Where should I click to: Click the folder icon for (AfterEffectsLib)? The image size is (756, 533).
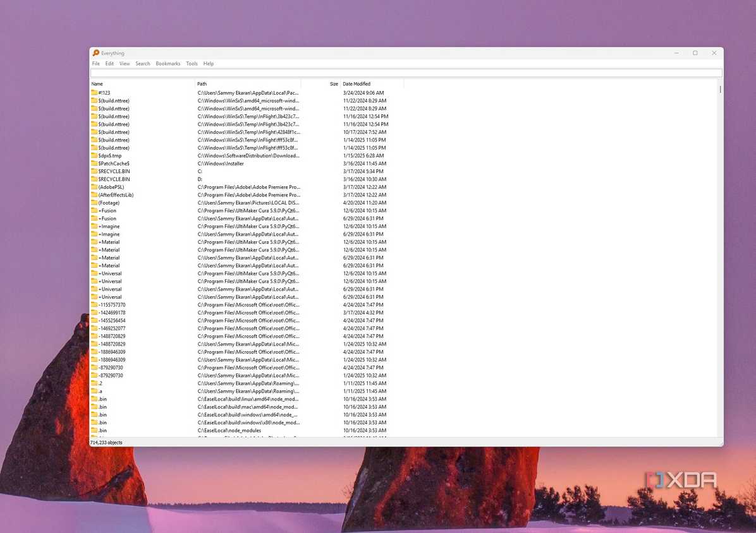click(x=94, y=195)
